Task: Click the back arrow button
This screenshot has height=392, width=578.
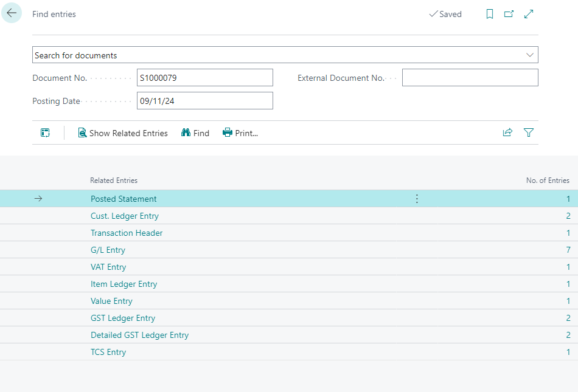Action: point(12,13)
